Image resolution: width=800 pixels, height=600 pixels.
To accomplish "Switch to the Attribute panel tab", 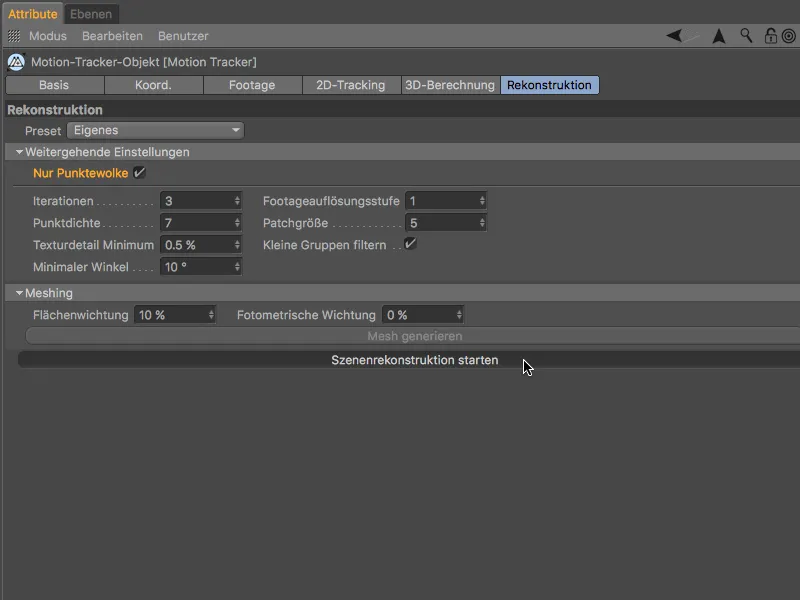I will pyautogui.click(x=33, y=14).
